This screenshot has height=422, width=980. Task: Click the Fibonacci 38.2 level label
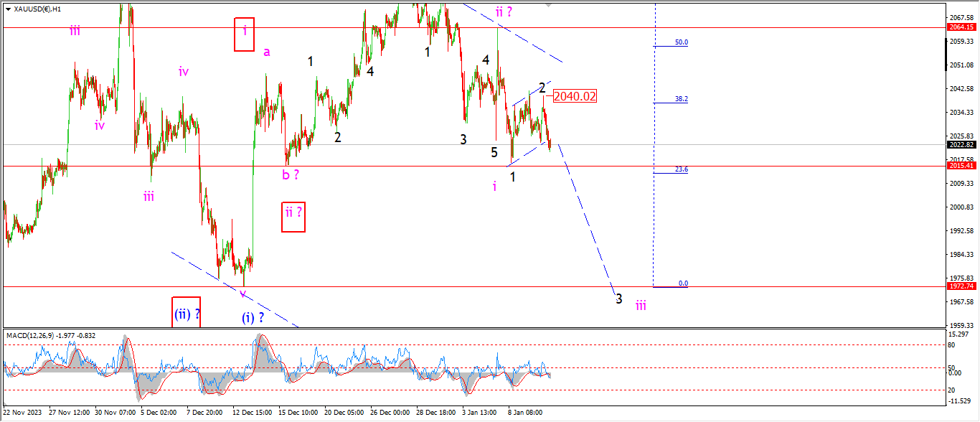(x=682, y=99)
